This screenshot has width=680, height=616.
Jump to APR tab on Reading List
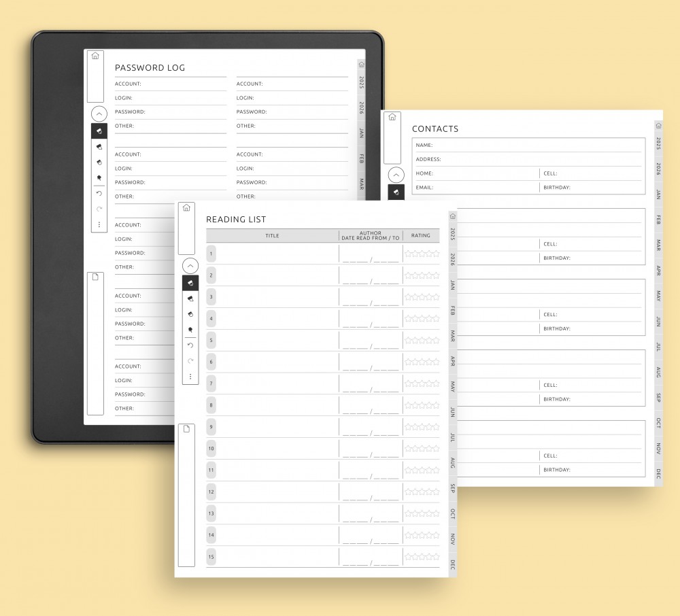(x=453, y=361)
